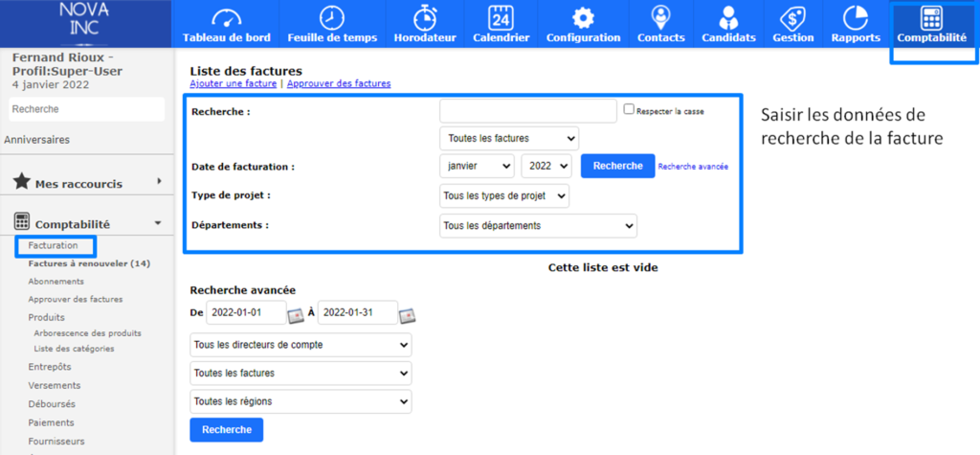Open the Configuration gear icon
Viewport: 980px width, 455px height.
click(x=583, y=17)
